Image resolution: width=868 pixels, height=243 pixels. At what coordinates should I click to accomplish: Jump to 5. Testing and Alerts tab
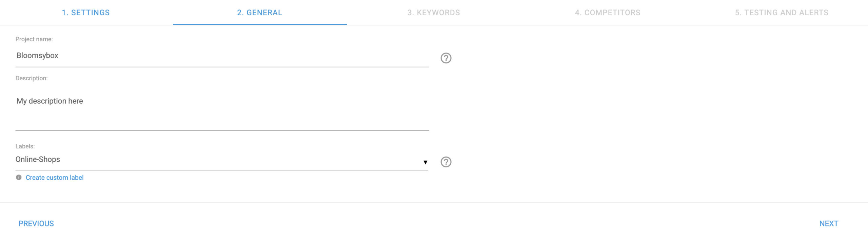(x=782, y=13)
